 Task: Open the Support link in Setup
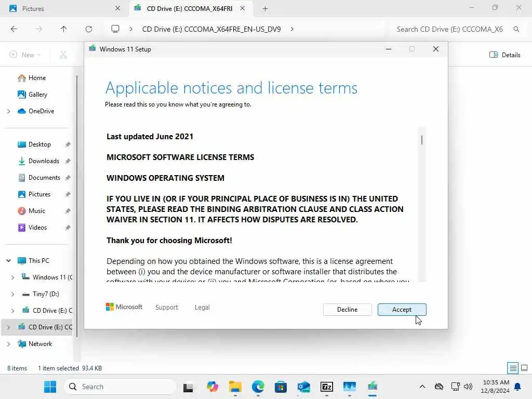167,308
